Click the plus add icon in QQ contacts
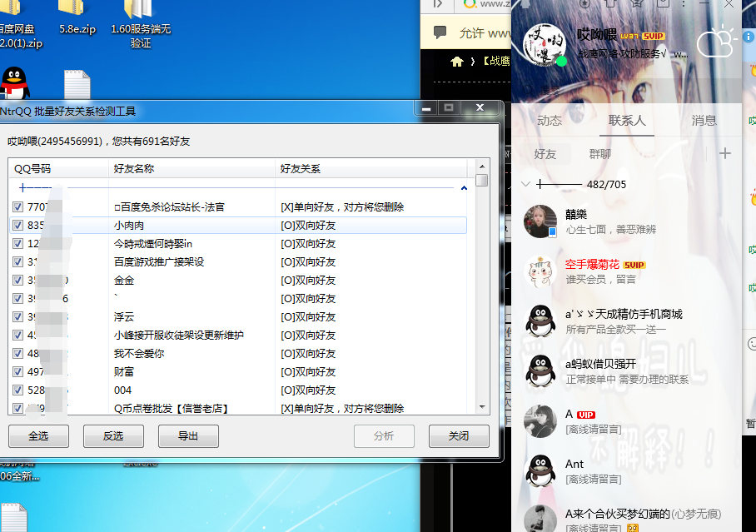The height and width of the screenshot is (532, 756). pyautogui.click(x=724, y=154)
